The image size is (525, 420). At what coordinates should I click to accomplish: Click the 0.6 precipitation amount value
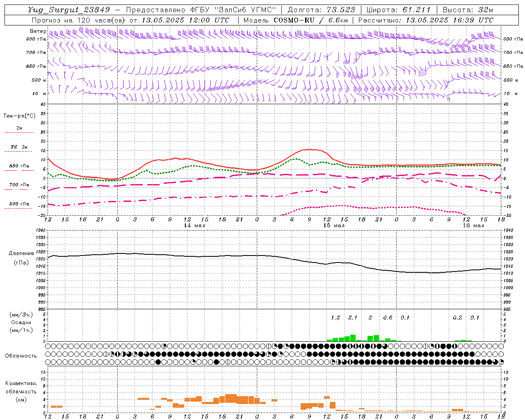tap(388, 318)
